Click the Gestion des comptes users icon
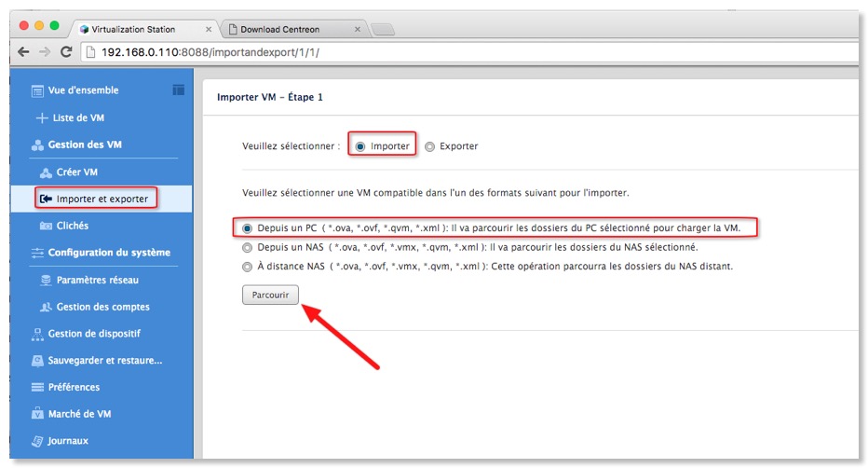The height and width of the screenshot is (468, 868). [x=46, y=307]
